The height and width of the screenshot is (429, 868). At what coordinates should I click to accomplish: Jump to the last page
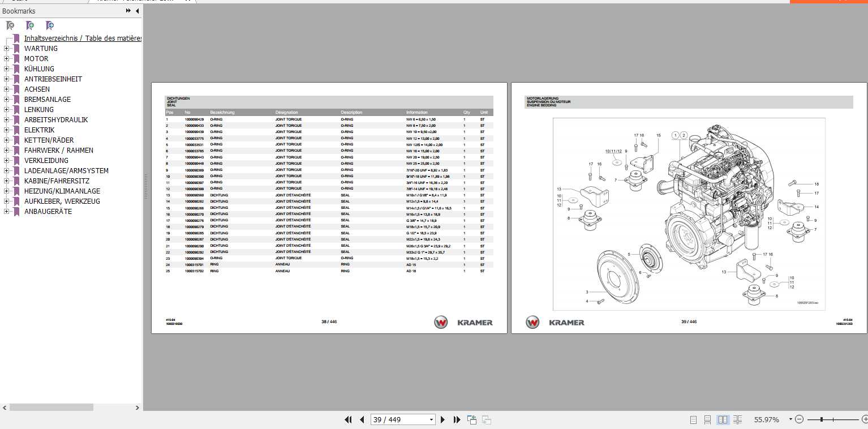pyautogui.click(x=457, y=420)
